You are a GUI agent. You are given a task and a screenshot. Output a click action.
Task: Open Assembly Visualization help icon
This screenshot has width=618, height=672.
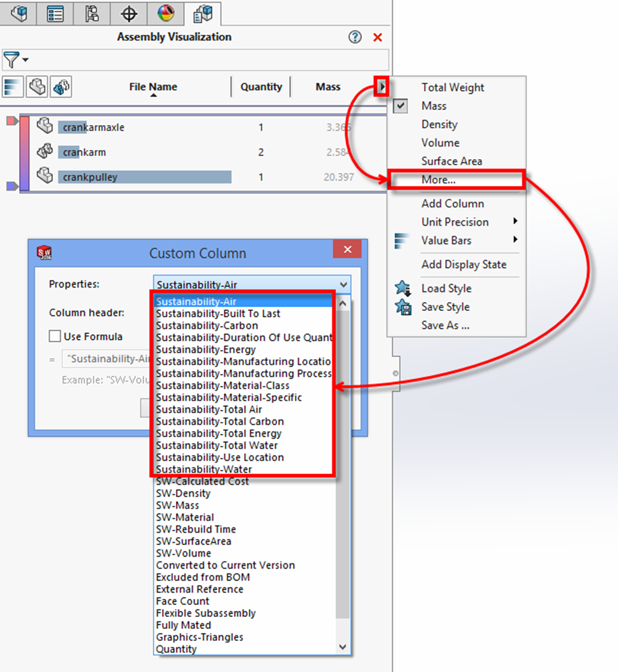tap(355, 37)
